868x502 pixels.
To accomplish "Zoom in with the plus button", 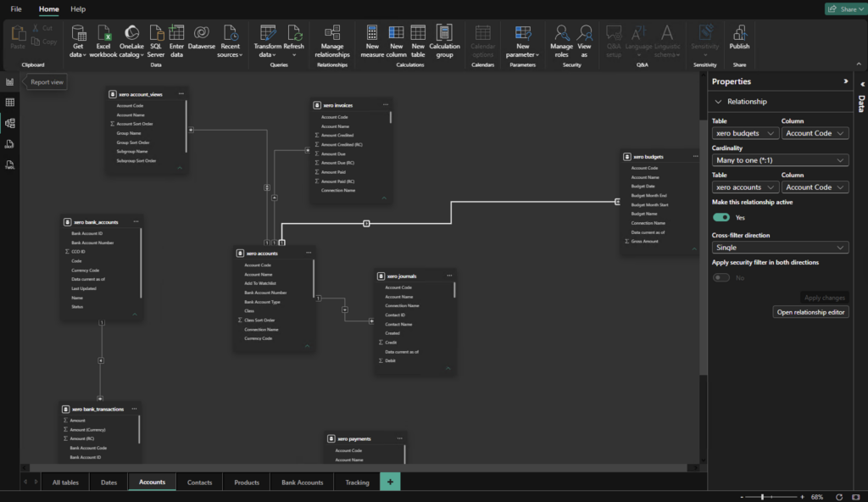I will 802,497.
